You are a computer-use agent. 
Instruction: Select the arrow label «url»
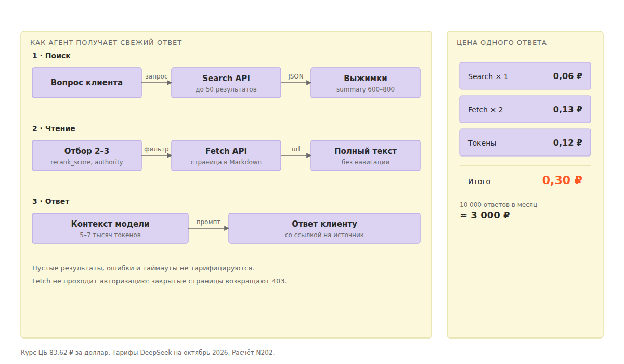click(296, 149)
